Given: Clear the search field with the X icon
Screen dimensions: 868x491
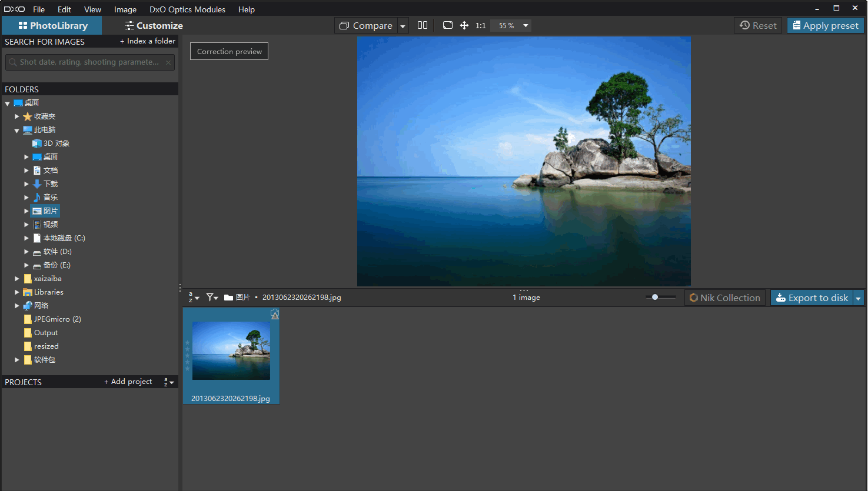Looking at the screenshot, I should pos(168,62).
